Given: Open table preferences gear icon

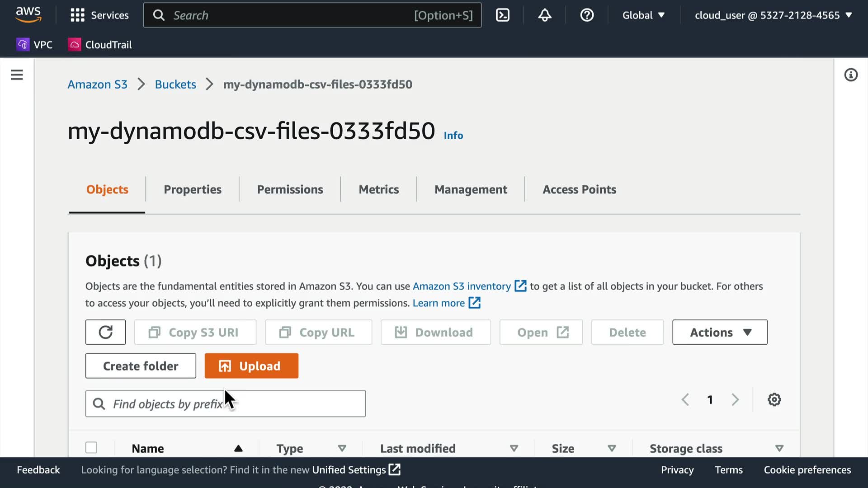Looking at the screenshot, I should point(774,399).
